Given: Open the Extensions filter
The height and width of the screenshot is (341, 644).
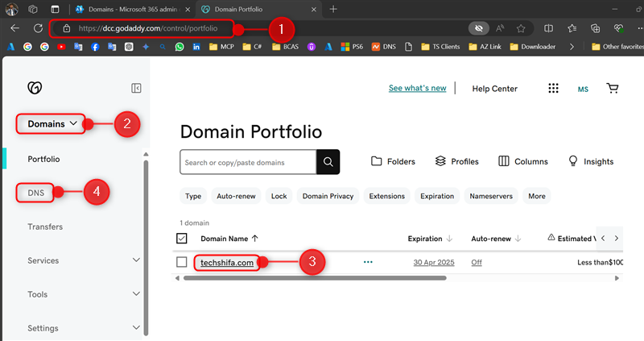Looking at the screenshot, I should (x=387, y=196).
